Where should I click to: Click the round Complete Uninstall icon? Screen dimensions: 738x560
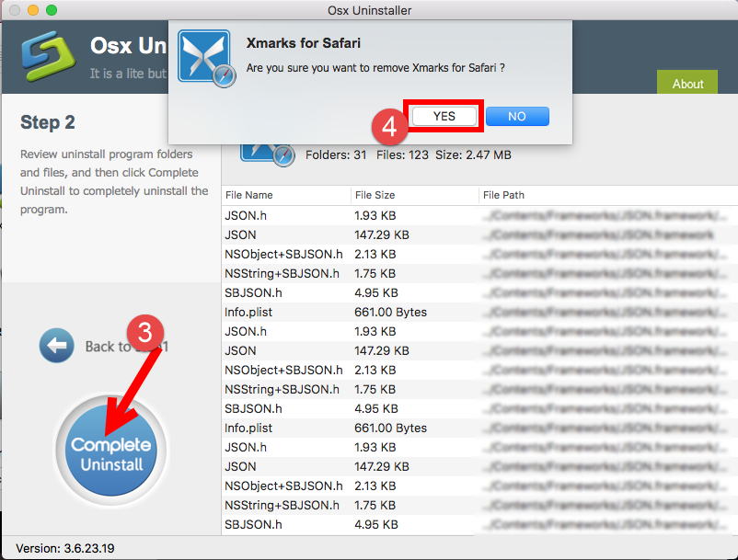[110, 449]
